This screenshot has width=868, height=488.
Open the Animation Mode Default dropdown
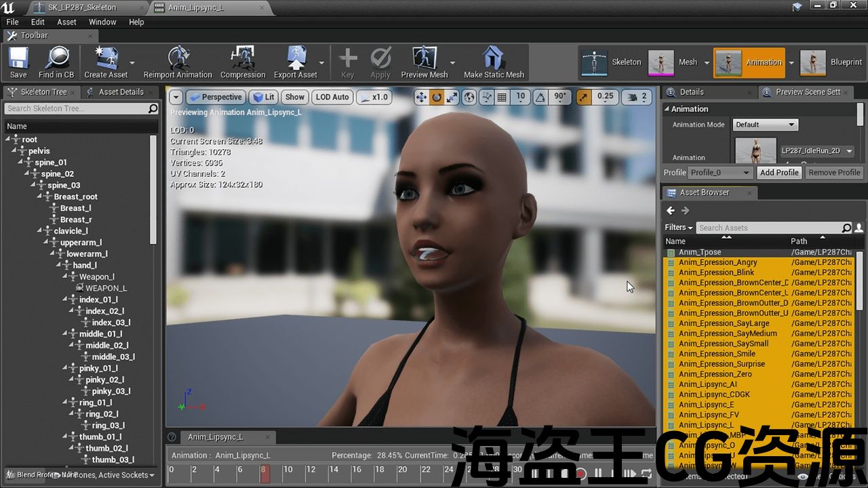[764, 125]
